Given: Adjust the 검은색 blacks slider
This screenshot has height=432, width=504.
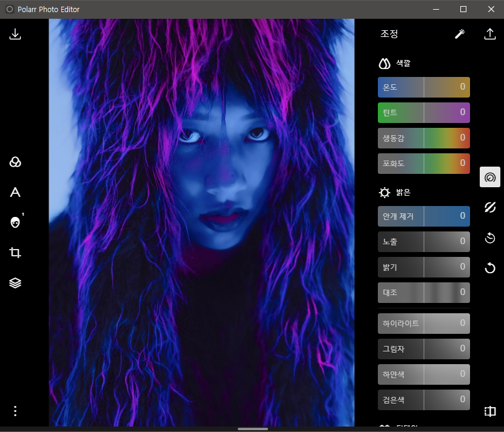Looking at the screenshot, I should point(424,400).
